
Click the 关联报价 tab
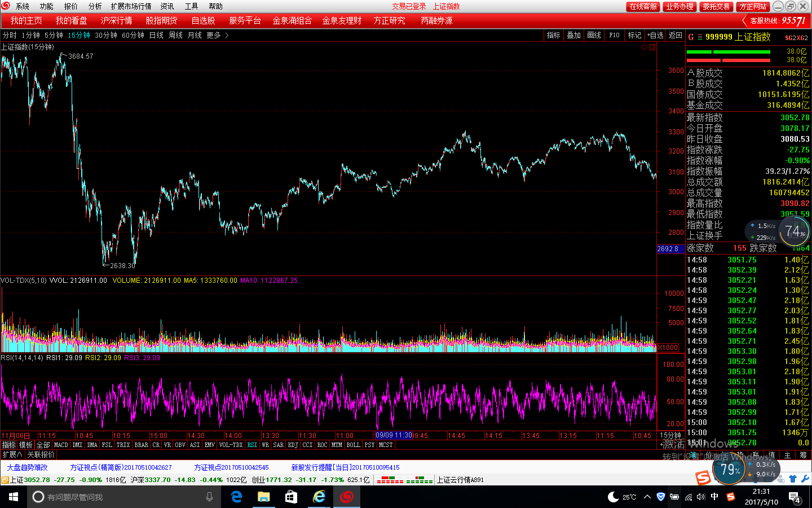coord(41,454)
